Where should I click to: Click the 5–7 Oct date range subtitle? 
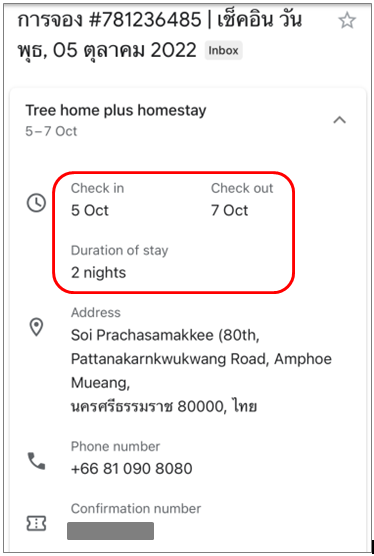[51, 131]
